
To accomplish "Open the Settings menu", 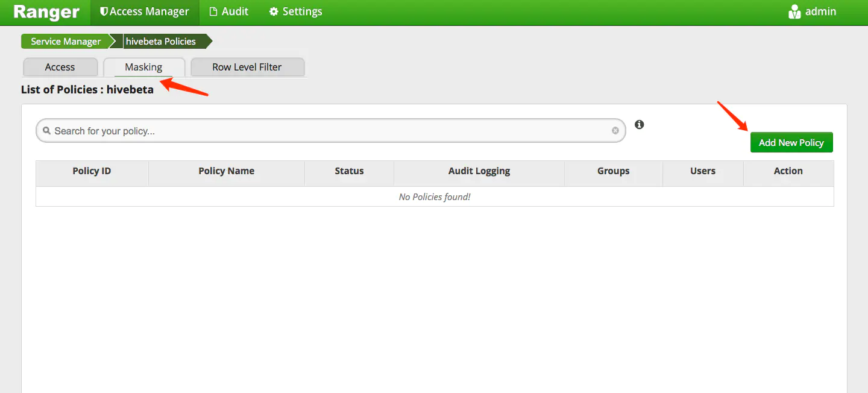I will [x=295, y=12].
